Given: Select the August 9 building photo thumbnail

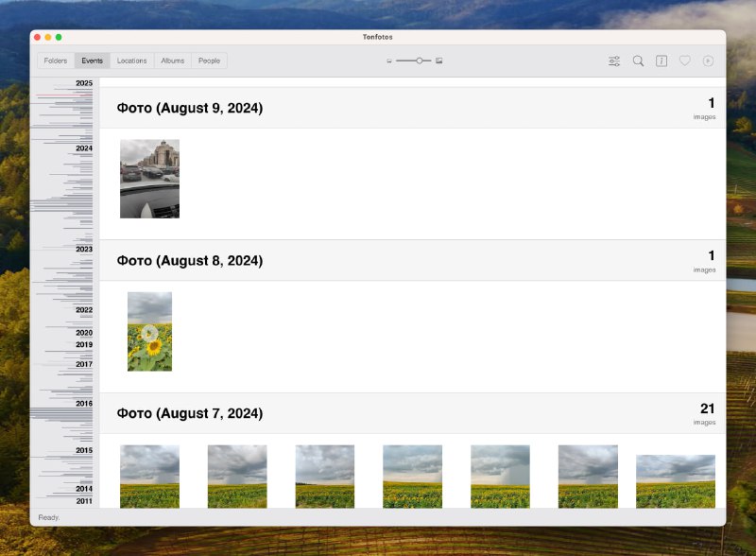Looking at the screenshot, I should pos(149,179).
